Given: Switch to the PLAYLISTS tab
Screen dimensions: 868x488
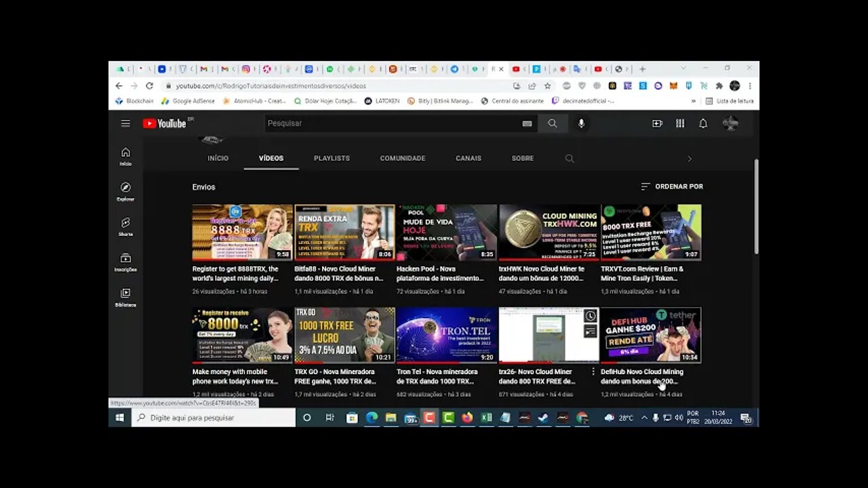Looking at the screenshot, I should 332,158.
